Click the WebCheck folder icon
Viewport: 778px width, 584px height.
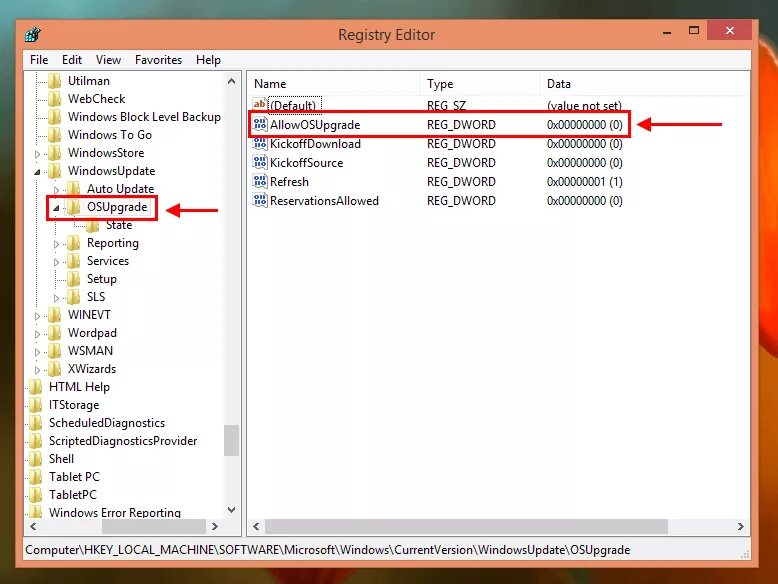55,99
